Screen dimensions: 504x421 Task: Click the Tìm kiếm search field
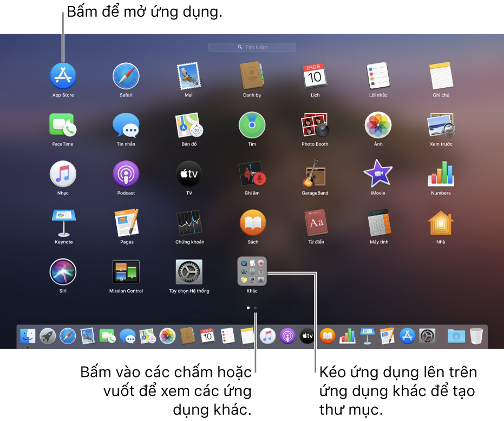252,47
